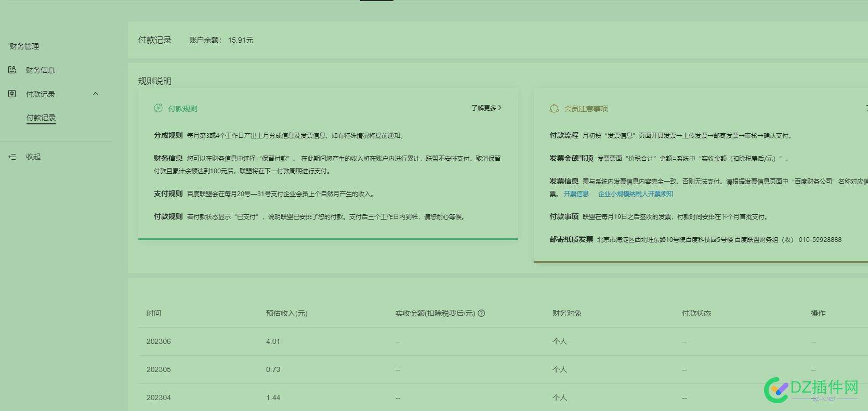Click the help icon beside 实收金额 header
The height and width of the screenshot is (411, 868).
[481, 313]
